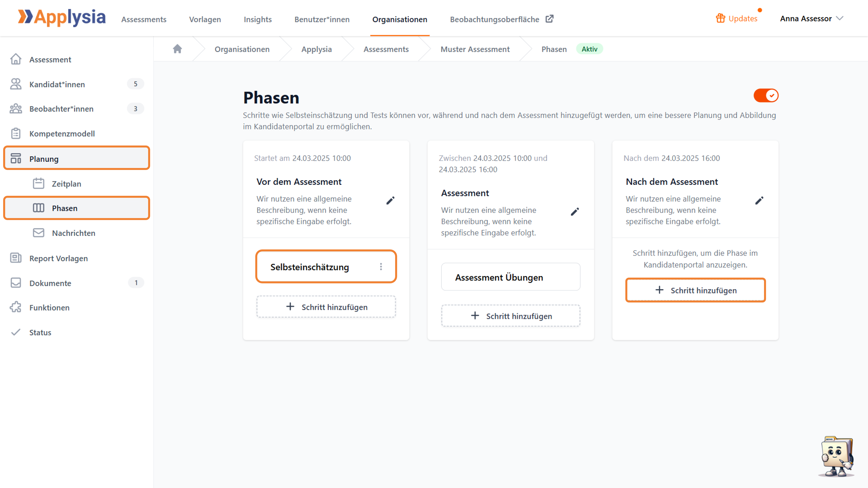Click the Zeitplan calendar icon
868x488 pixels.
38,184
